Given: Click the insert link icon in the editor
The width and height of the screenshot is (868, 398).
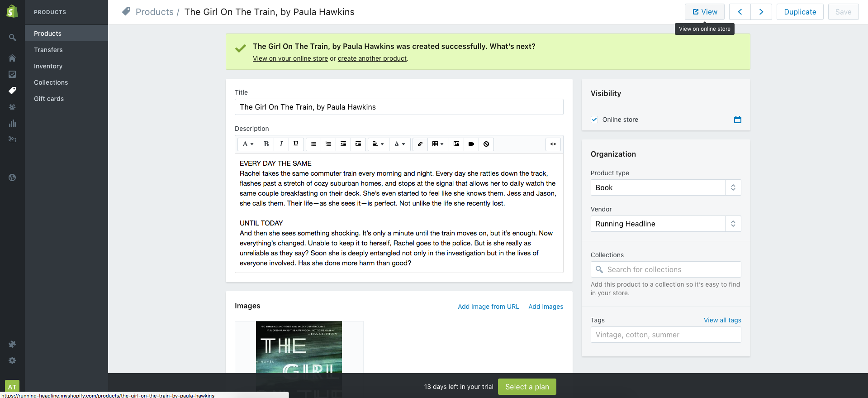Looking at the screenshot, I should point(420,144).
